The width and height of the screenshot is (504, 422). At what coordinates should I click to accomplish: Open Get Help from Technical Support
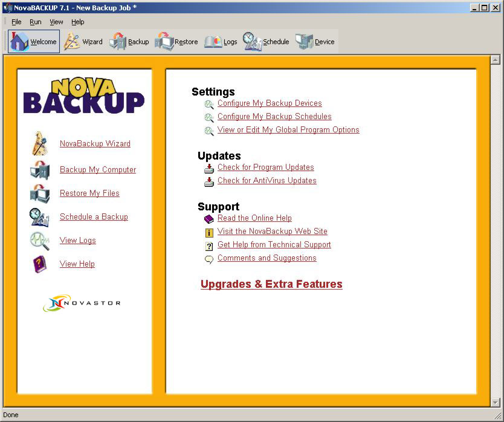[x=274, y=245]
